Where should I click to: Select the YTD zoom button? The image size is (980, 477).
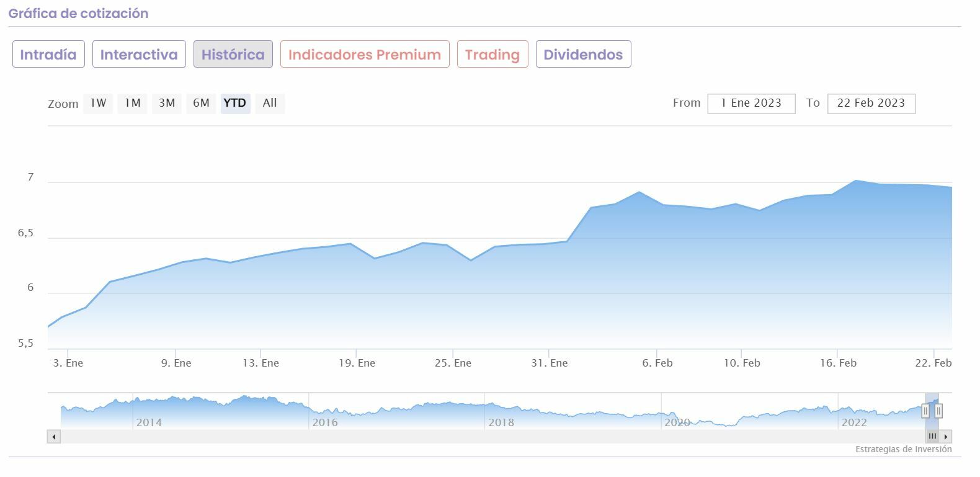click(x=235, y=103)
